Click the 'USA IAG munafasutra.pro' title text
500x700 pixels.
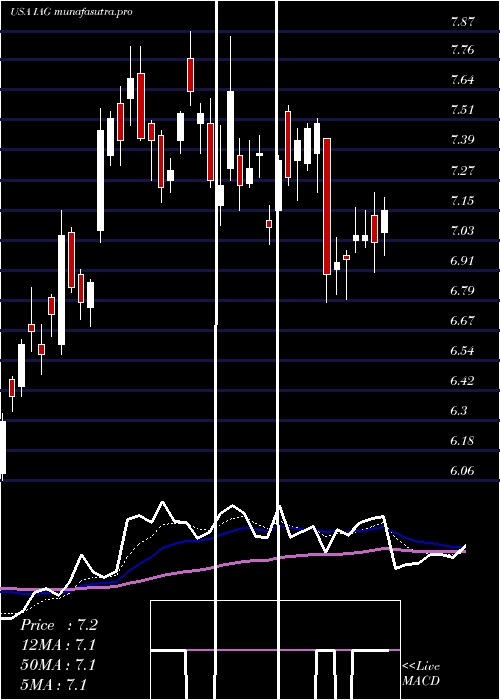71,12
